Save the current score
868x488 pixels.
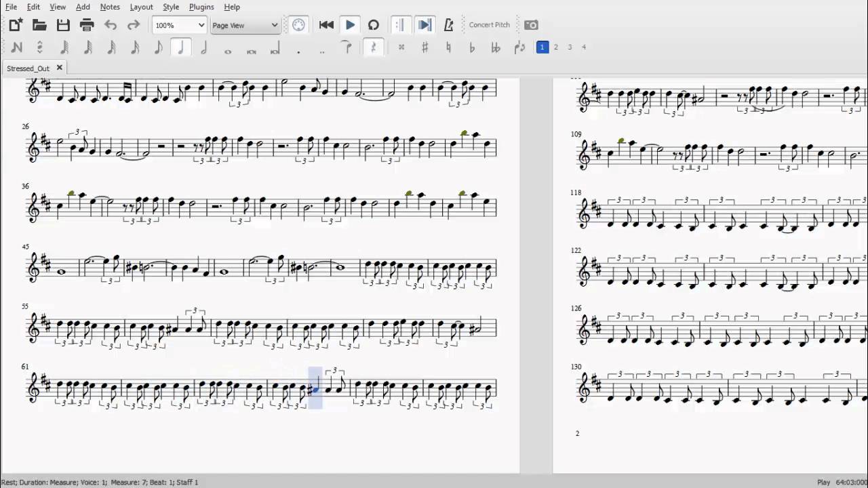63,25
